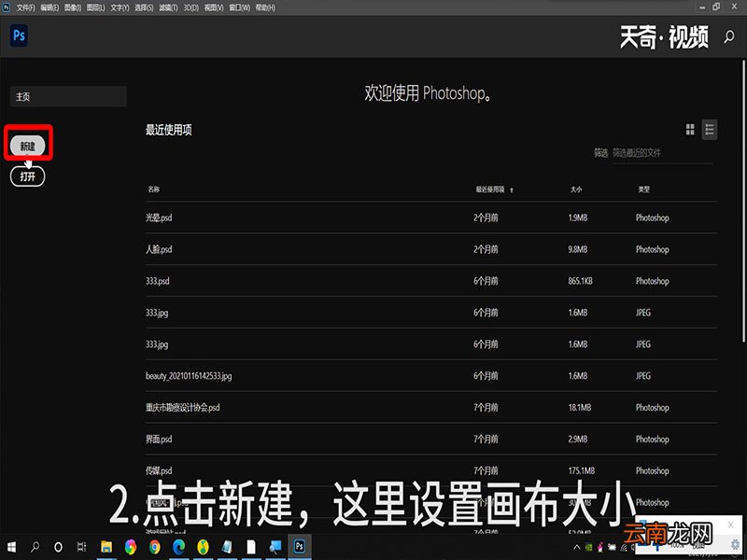Click the gear icon in the popup
The width and height of the screenshot is (747, 560).
click(x=735, y=543)
